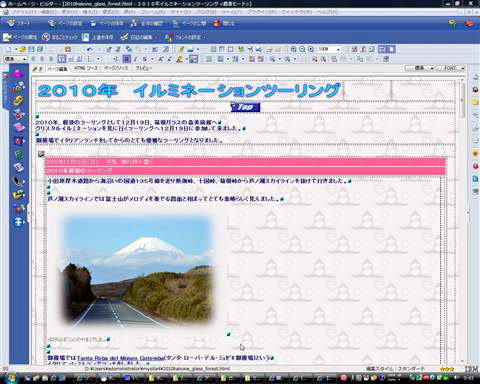Switch to the Preview (プレビュー) tab
This screenshot has height=384, width=480.
(143, 68)
